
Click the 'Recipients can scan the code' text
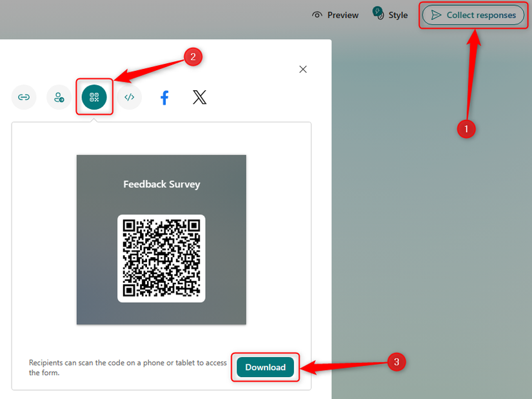click(128, 367)
